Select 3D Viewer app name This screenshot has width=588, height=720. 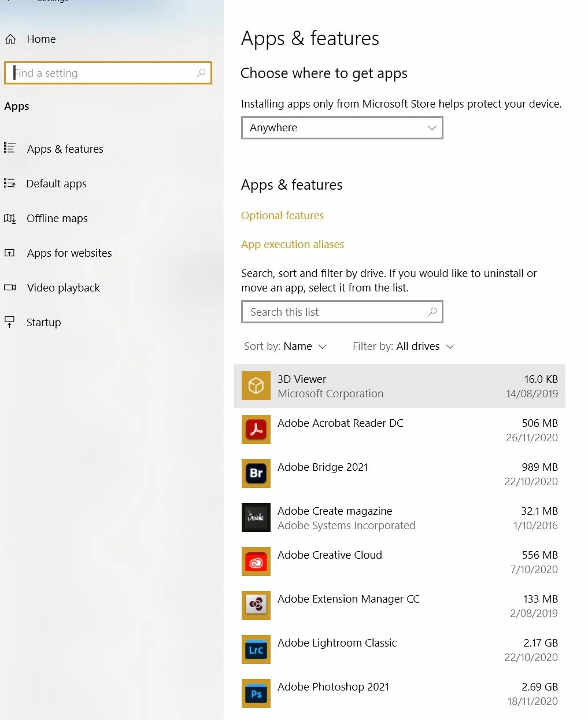pos(302,379)
